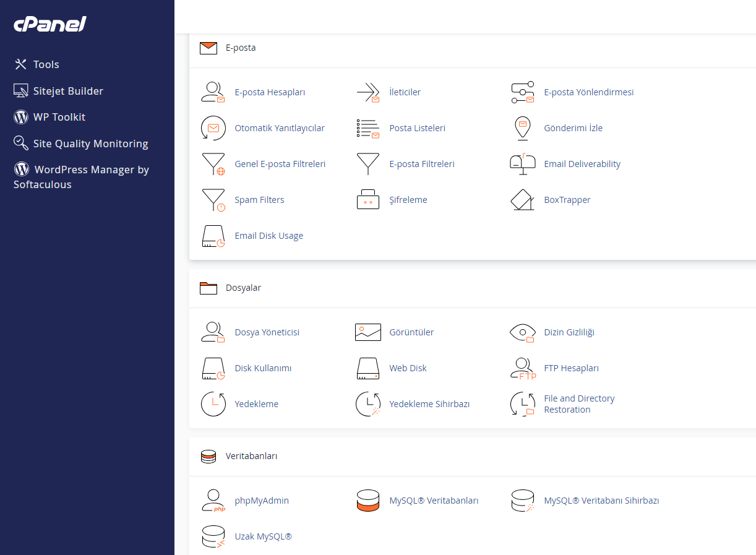Image resolution: width=756 pixels, height=555 pixels.
Task: Open the Email Disk Usage link
Action: click(x=269, y=236)
